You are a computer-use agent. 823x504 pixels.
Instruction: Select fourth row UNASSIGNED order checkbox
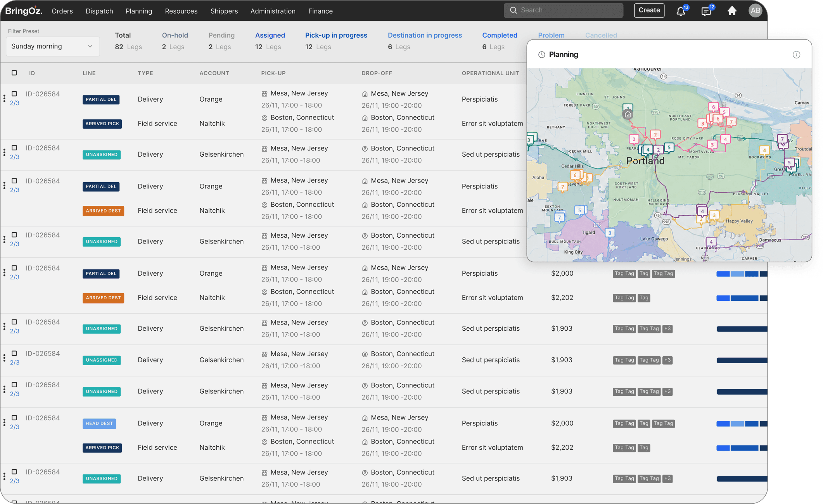coord(14,235)
